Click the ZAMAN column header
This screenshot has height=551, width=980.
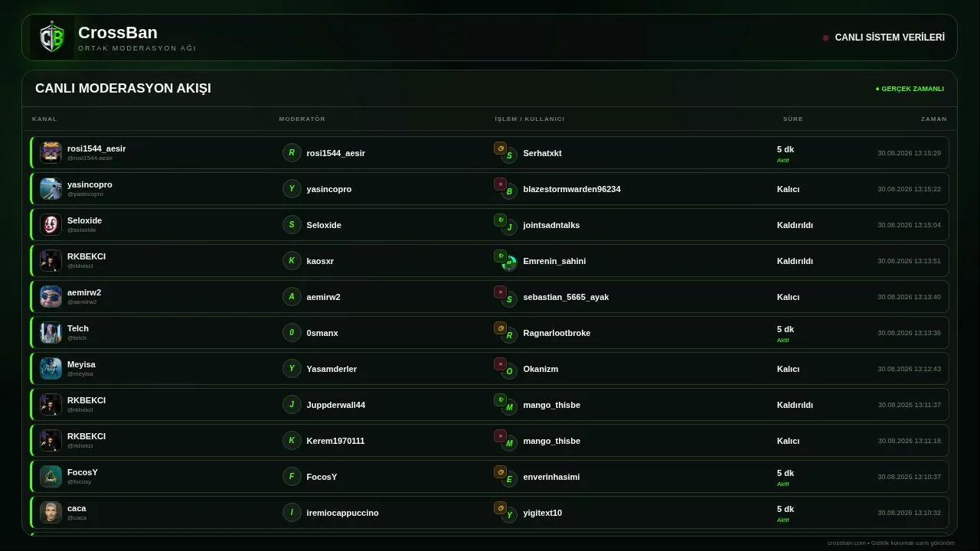click(x=933, y=119)
